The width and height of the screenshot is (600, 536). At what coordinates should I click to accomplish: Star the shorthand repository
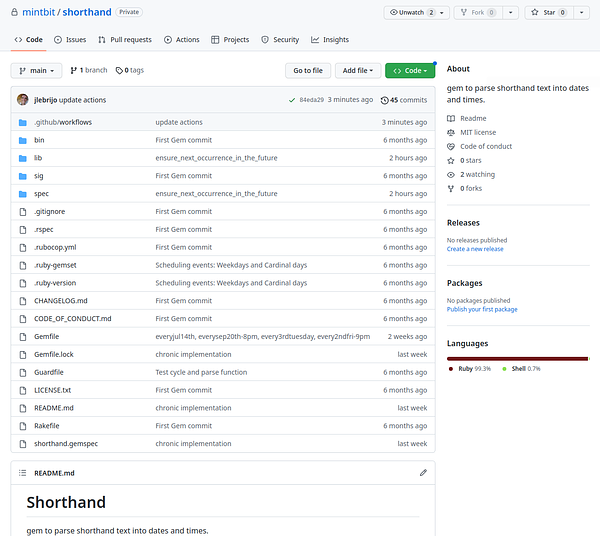[x=546, y=12]
